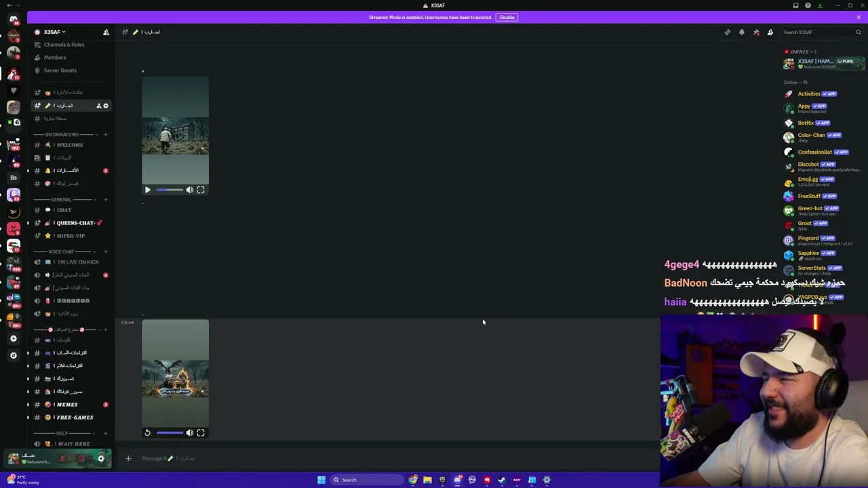Toggle microphone mute in user panel
This screenshot has height=488, width=868.
click(63, 459)
